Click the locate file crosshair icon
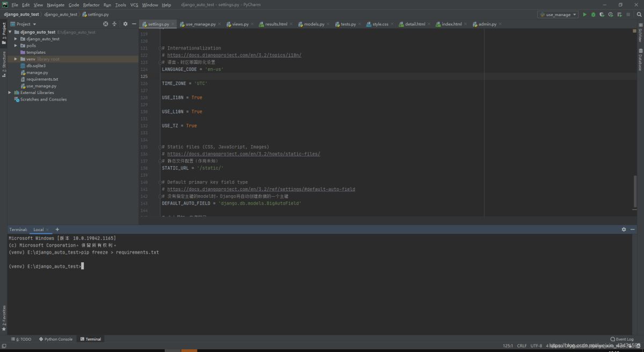The height and width of the screenshot is (352, 644). pyautogui.click(x=106, y=24)
